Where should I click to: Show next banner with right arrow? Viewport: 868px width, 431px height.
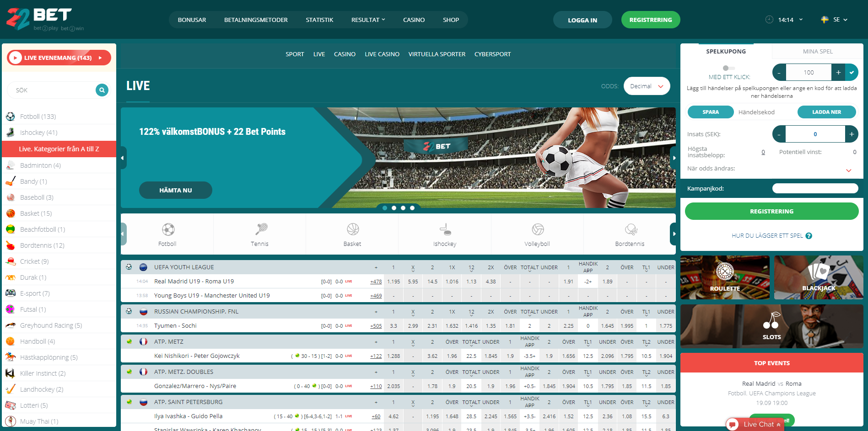[x=673, y=158]
